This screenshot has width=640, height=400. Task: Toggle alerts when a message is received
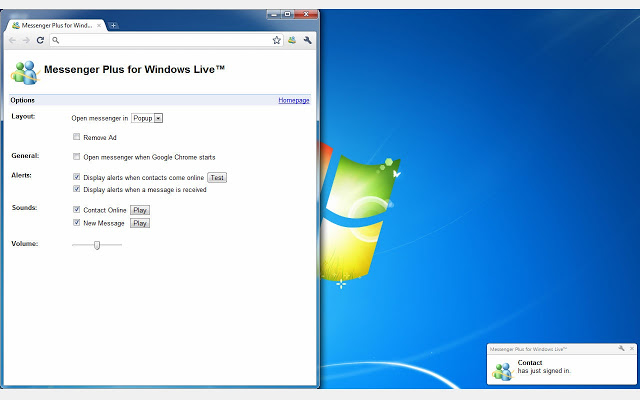(x=76, y=189)
